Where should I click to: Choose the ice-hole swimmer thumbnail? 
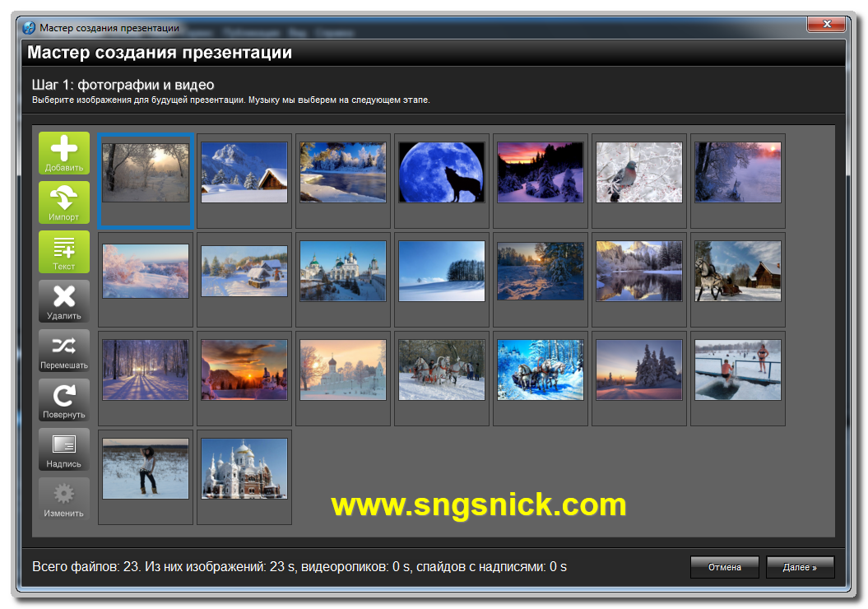[x=738, y=370]
